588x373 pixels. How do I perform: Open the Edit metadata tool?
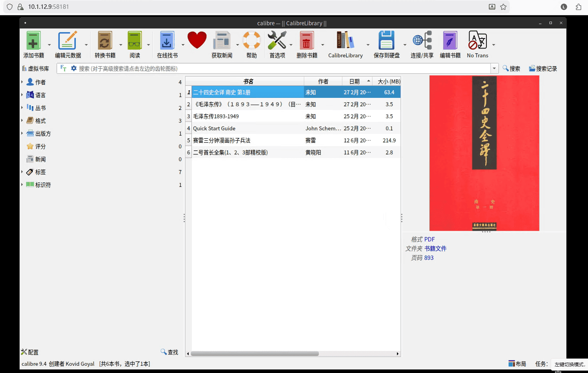coord(67,41)
